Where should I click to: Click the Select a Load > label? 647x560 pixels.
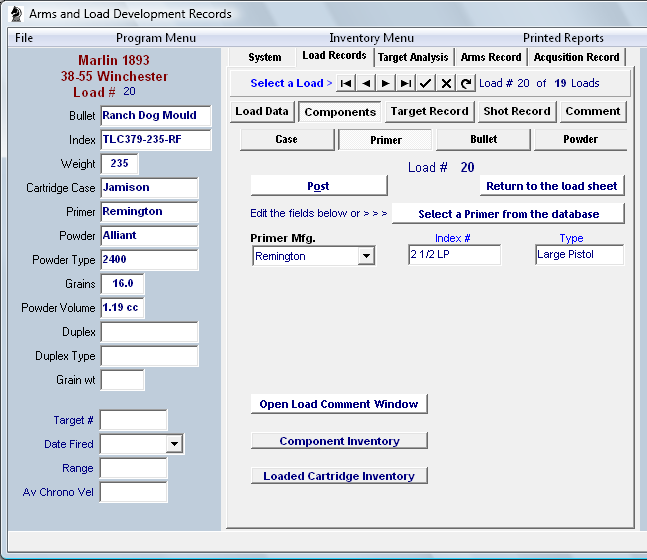(291, 83)
